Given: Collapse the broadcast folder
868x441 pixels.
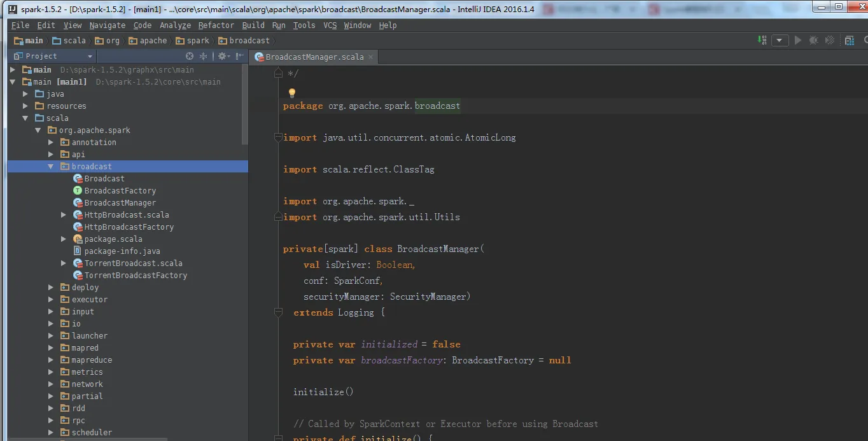Looking at the screenshot, I should [x=51, y=167].
